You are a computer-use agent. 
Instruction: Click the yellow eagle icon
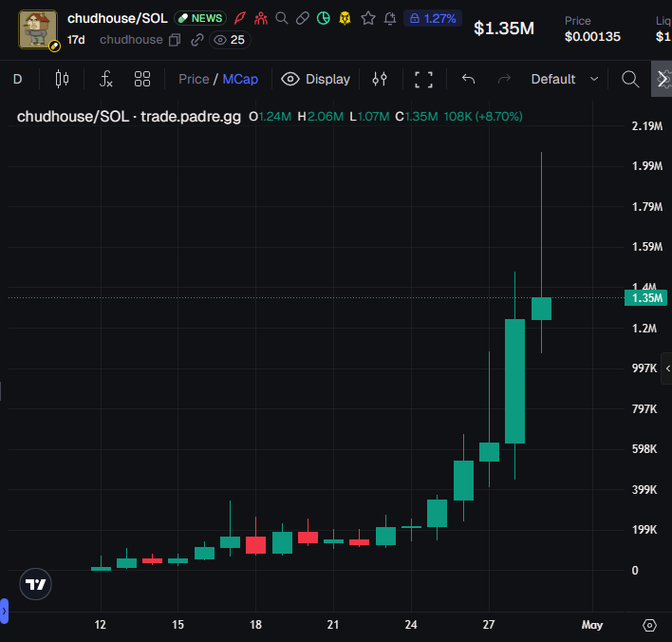tap(345, 18)
